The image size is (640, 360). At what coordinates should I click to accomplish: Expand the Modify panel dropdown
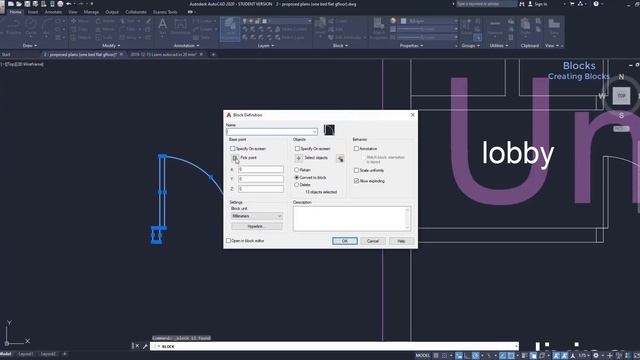[x=111, y=46]
